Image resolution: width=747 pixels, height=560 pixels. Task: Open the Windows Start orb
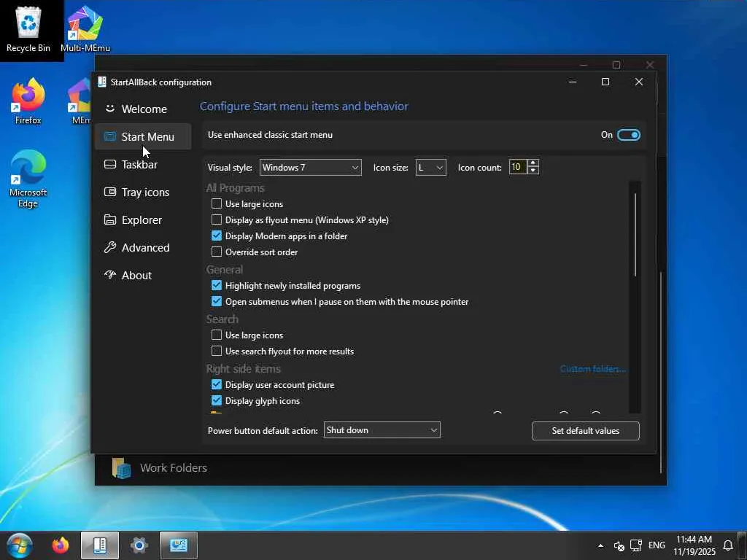tap(19, 545)
